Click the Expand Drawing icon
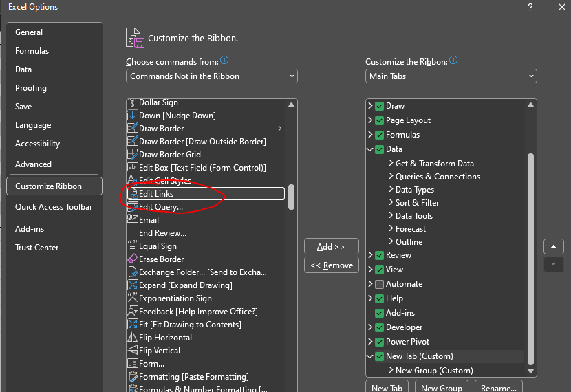This screenshot has width=571, height=392. (133, 285)
